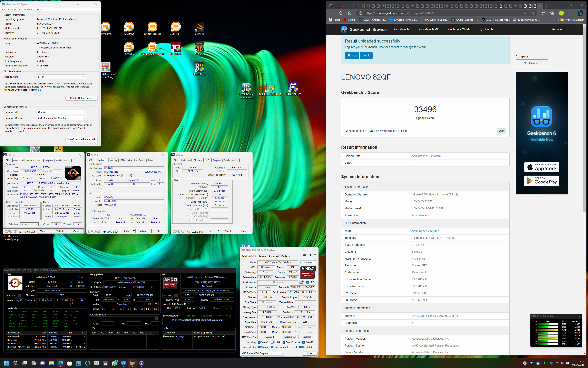Open the Edge favorites star-list icon
The image size is (588, 368).
pos(543,13)
